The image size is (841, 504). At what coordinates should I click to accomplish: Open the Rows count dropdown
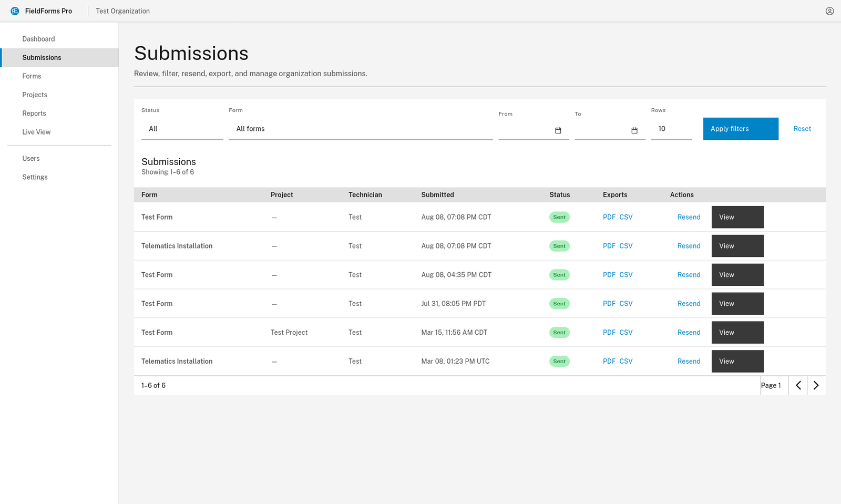click(672, 129)
